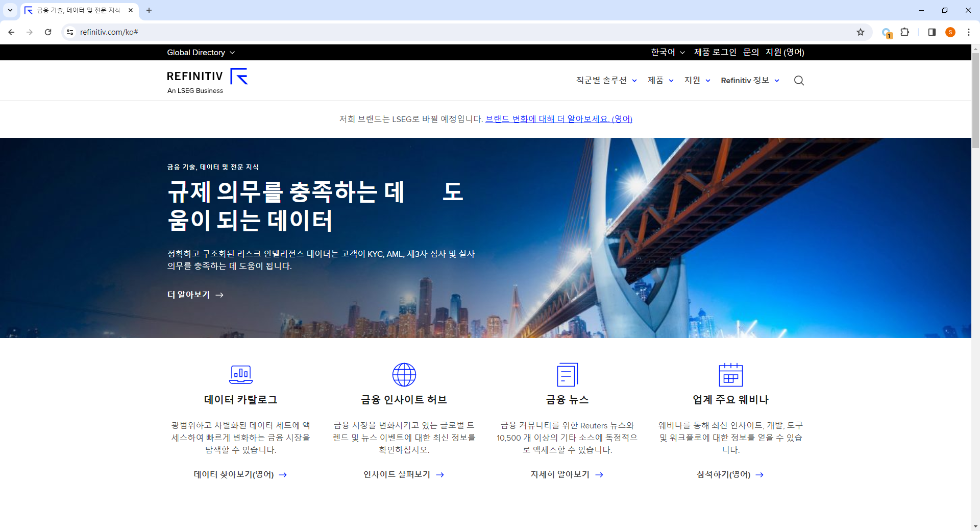
Task: Click the hero headline about regulatory data
Action: (315, 206)
